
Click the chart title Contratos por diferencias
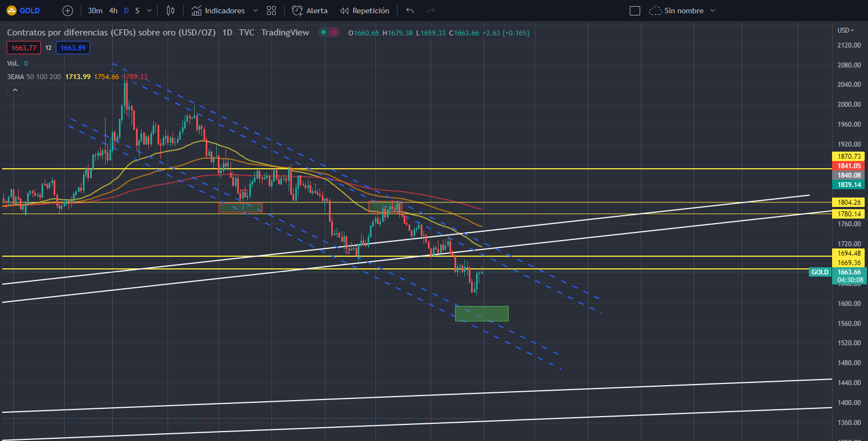(x=111, y=33)
